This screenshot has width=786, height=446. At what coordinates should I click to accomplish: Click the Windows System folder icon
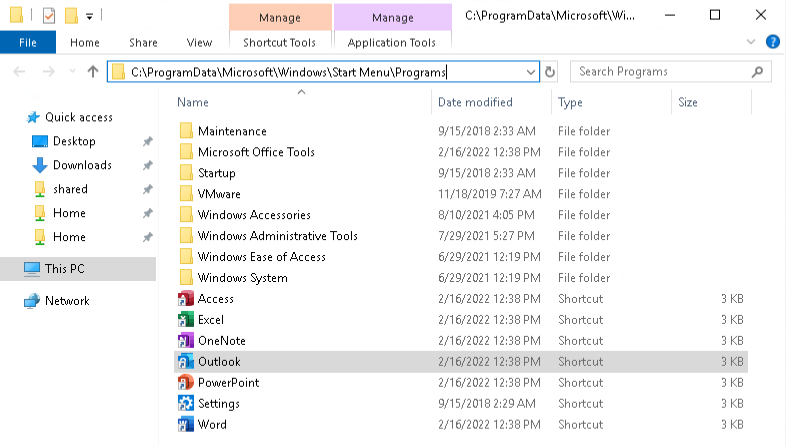186,278
